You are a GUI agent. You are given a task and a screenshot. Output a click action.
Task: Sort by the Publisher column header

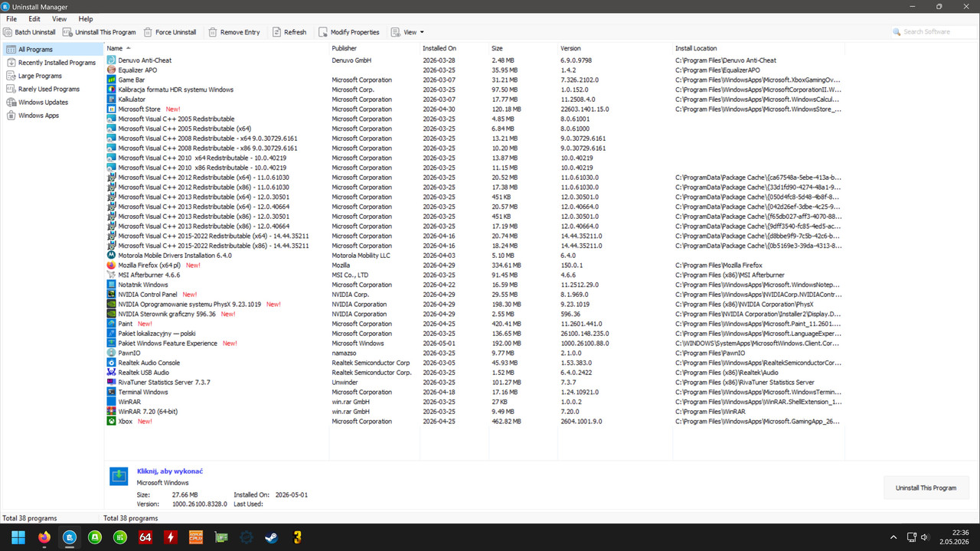[374, 48]
